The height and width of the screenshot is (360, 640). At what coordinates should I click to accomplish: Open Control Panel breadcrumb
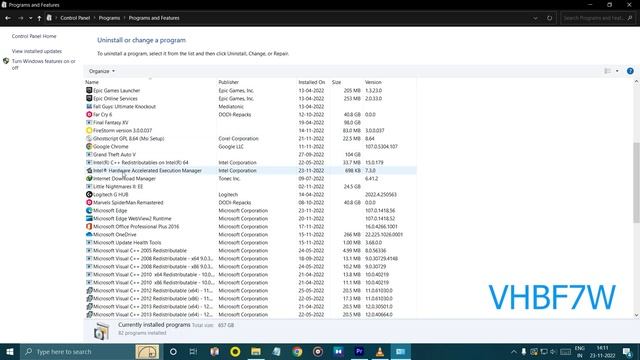point(75,18)
